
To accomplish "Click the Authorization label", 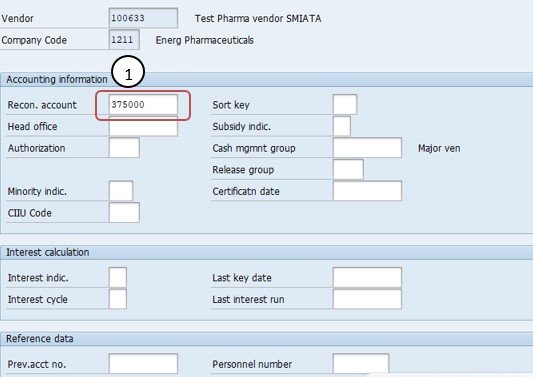I will [x=36, y=148].
